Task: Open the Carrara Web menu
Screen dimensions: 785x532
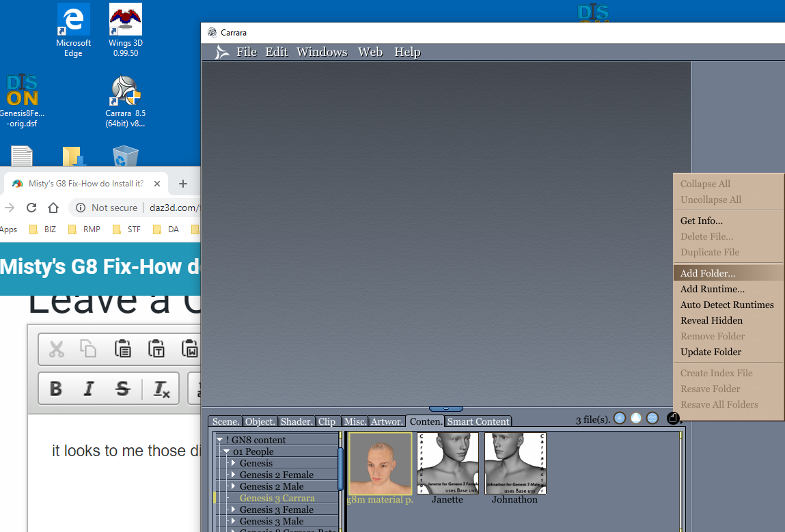Action: 370,52
